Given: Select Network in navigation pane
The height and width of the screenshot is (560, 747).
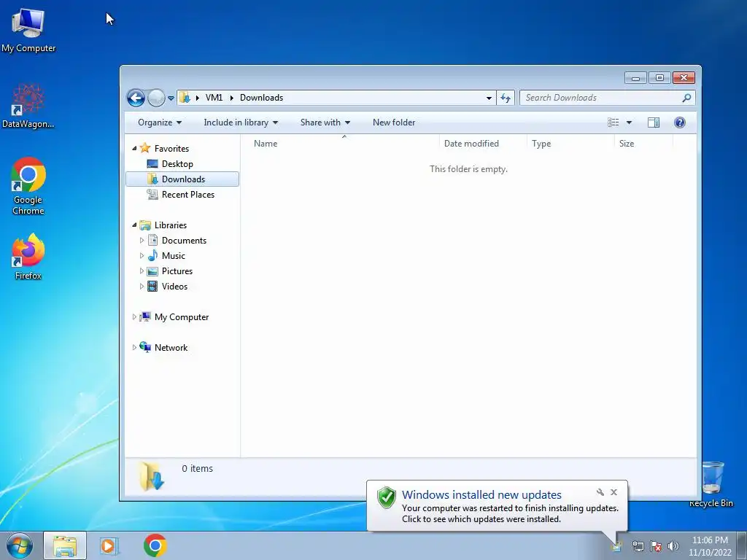Looking at the screenshot, I should click(171, 348).
